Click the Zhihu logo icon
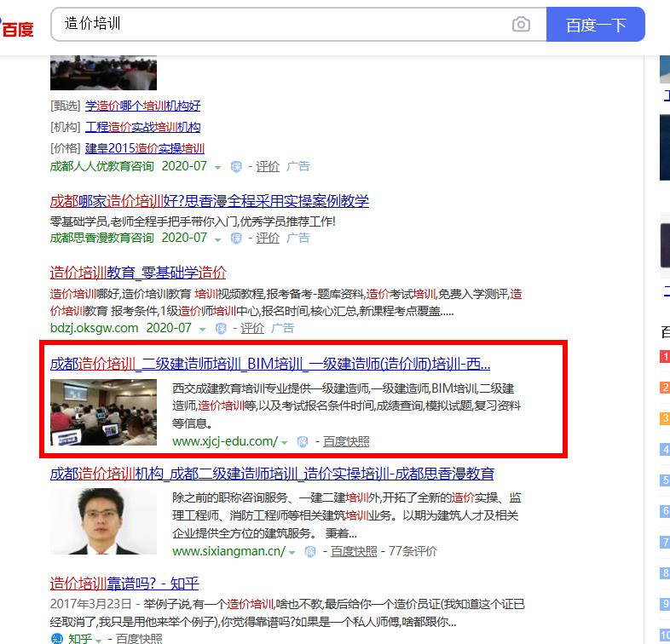This screenshot has width=670, height=644. coord(57,638)
